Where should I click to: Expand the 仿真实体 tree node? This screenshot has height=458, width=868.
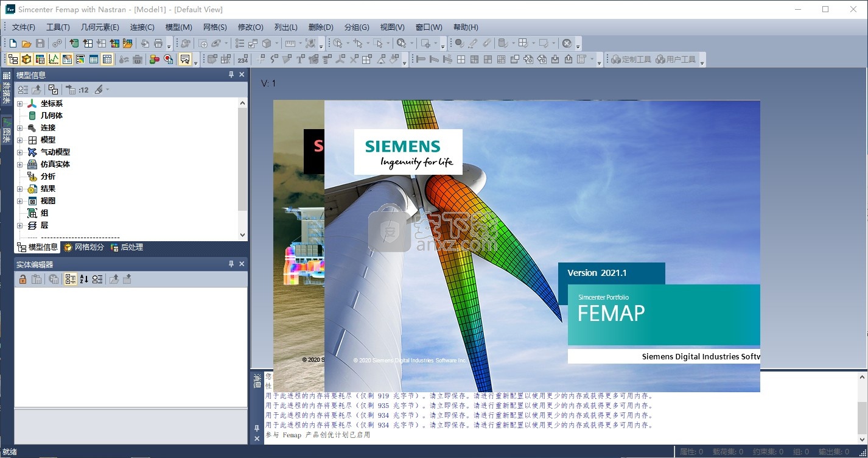[x=19, y=164]
